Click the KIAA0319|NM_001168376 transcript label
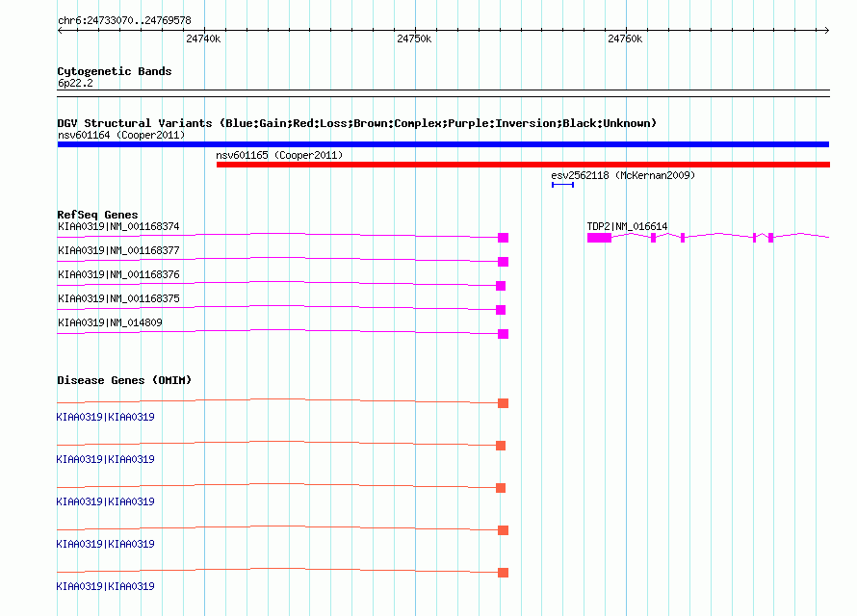 click(118, 274)
